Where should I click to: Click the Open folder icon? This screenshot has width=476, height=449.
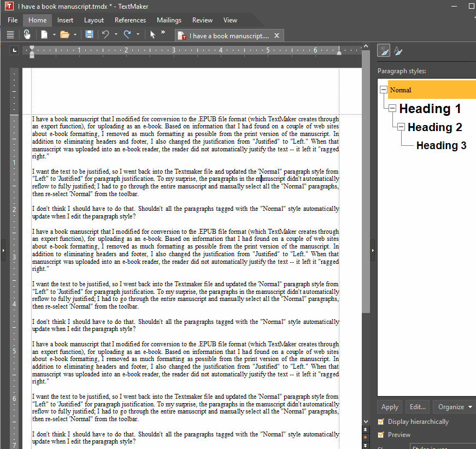64,34
